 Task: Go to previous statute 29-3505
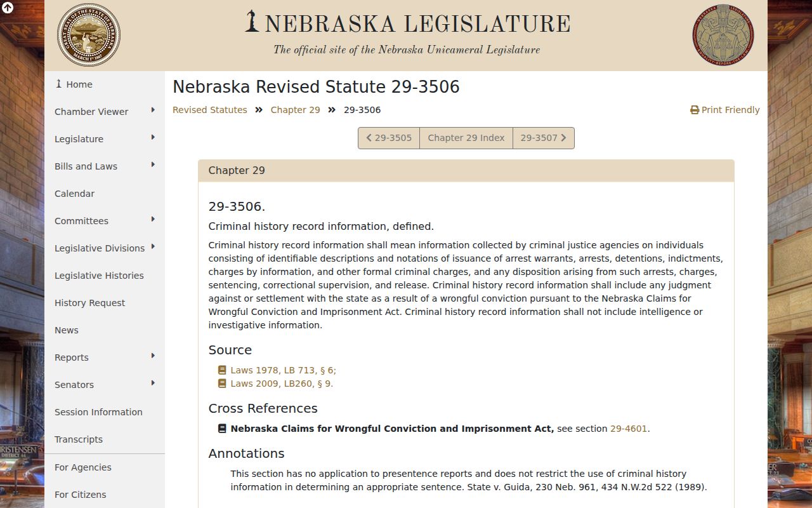click(389, 138)
